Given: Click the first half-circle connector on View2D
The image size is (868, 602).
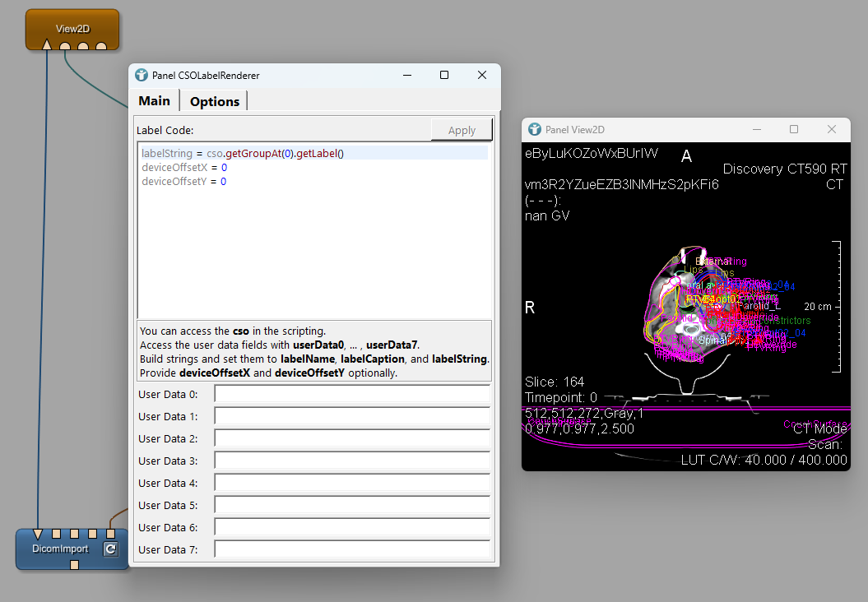Looking at the screenshot, I should [65, 46].
